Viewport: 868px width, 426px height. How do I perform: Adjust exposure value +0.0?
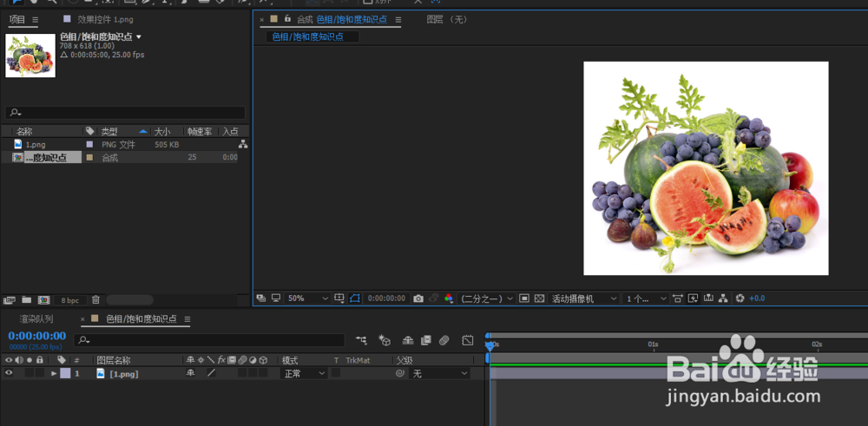[757, 298]
